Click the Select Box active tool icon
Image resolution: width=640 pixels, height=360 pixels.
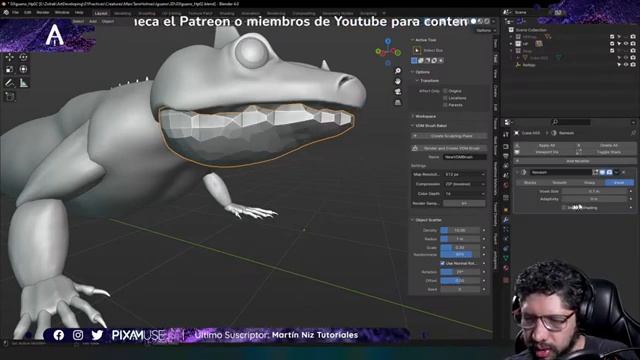[417, 50]
